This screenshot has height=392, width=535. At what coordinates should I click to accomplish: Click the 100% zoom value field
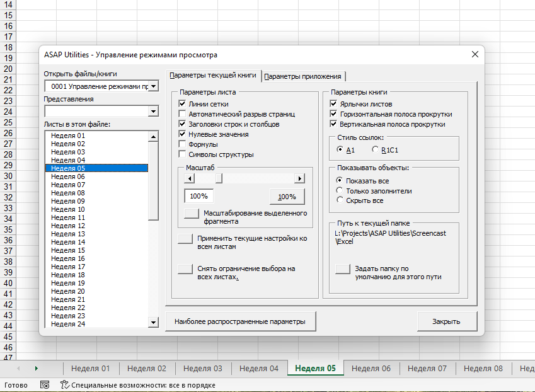tap(198, 196)
